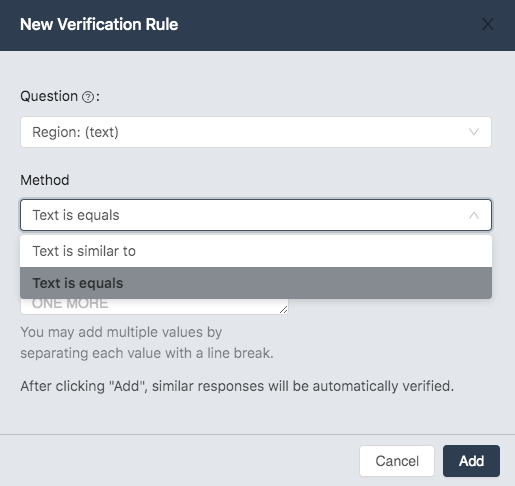515x486 pixels.
Task: Choose the highlighted "Text is equals" option
Action: (256, 283)
